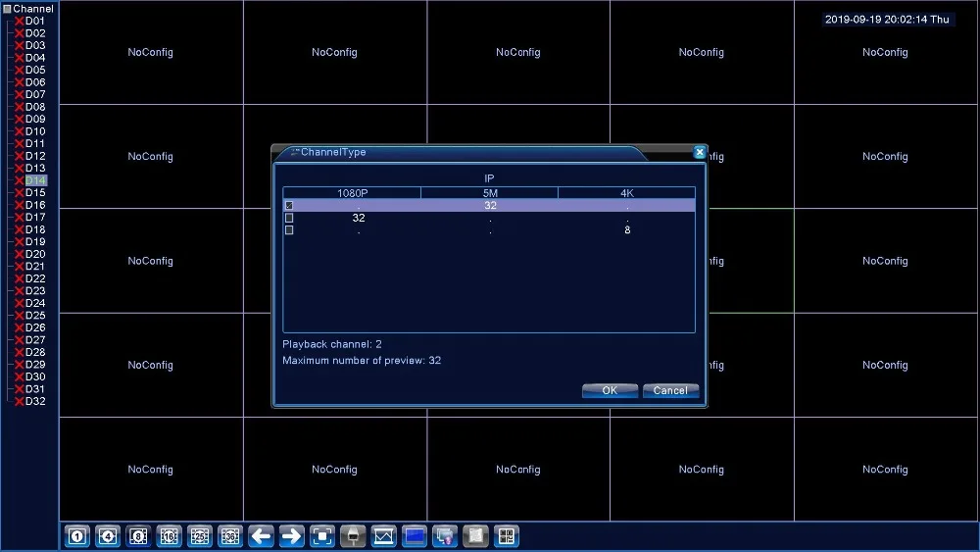
Task: Click the 32 value in 1080P column
Action: pyautogui.click(x=358, y=219)
